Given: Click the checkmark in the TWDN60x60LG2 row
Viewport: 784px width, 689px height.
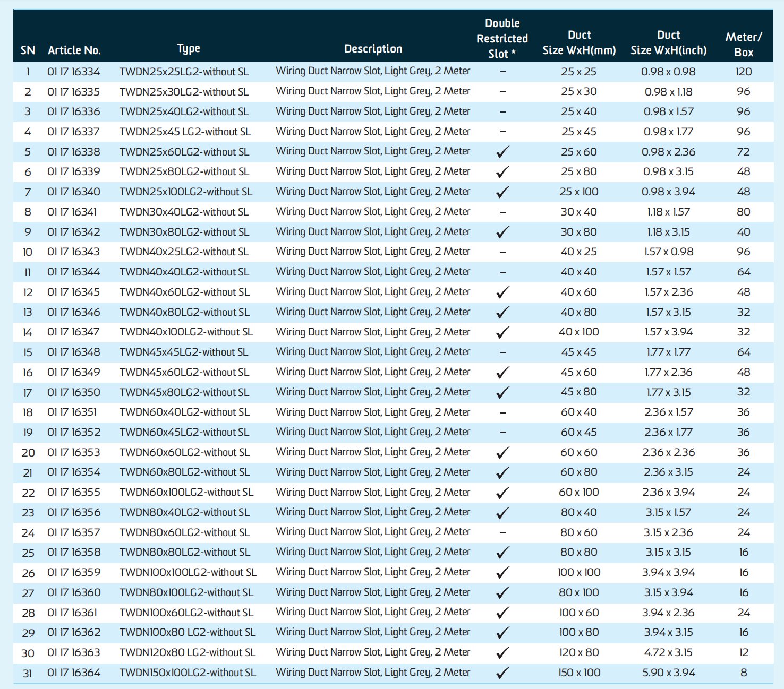Looking at the screenshot, I should (502, 453).
